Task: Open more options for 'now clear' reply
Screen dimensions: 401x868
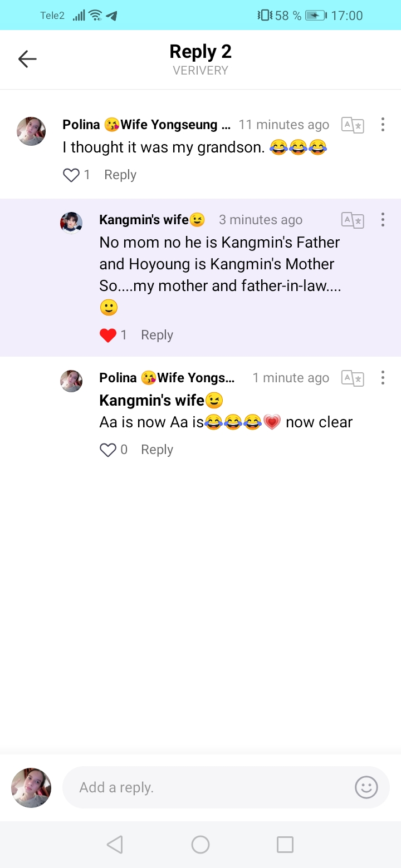Action: [x=383, y=378]
